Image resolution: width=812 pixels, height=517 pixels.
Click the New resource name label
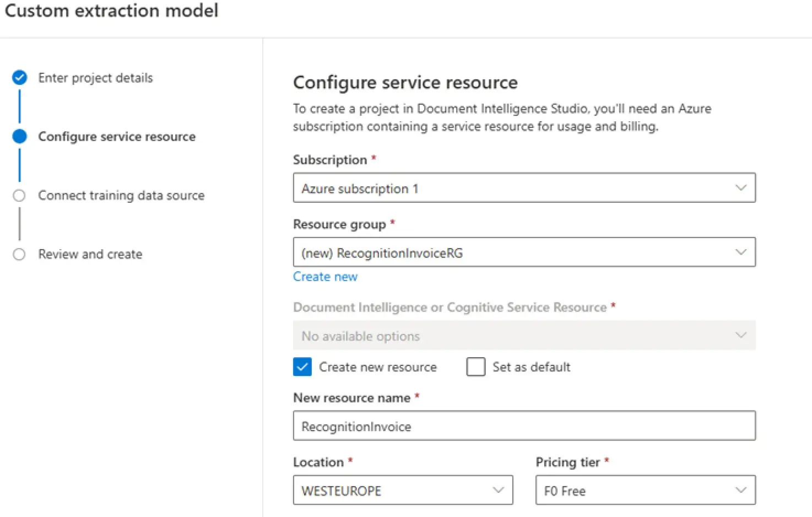pyautogui.click(x=351, y=398)
